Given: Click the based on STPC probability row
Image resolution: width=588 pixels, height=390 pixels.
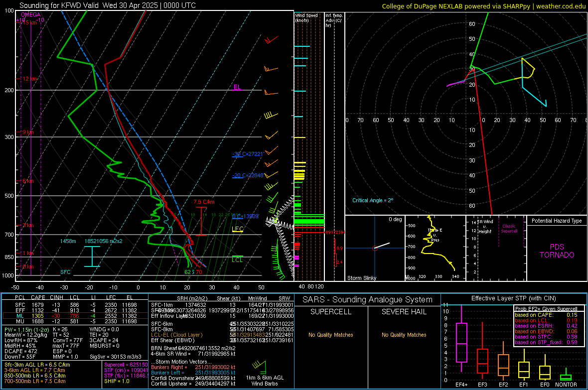Looking at the screenshot, I should [x=546, y=337].
